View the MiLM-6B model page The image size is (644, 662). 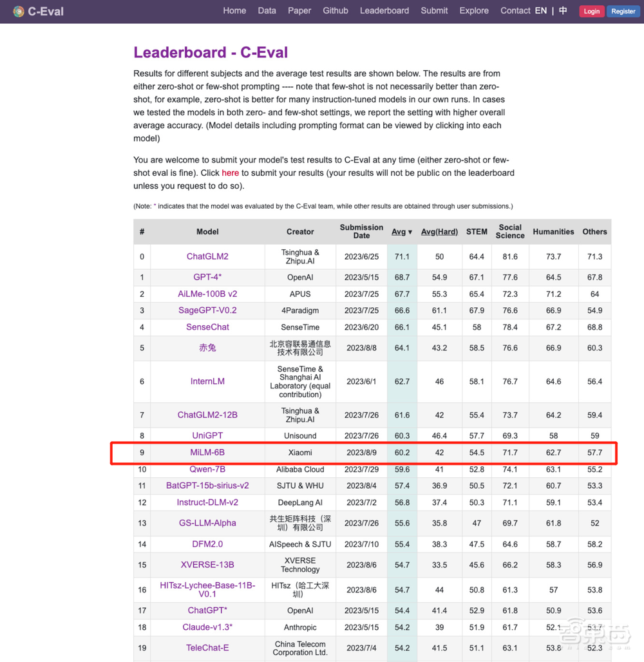pos(207,453)
